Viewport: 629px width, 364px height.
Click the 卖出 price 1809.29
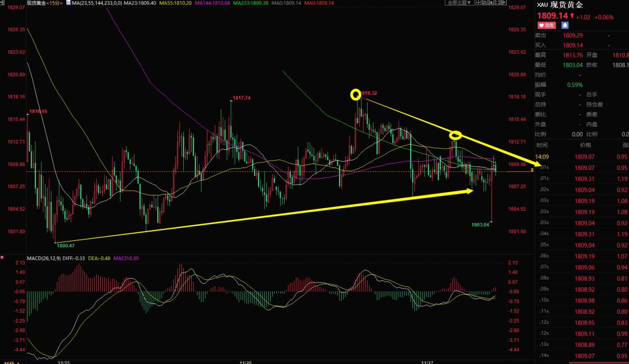coord(572,35)
